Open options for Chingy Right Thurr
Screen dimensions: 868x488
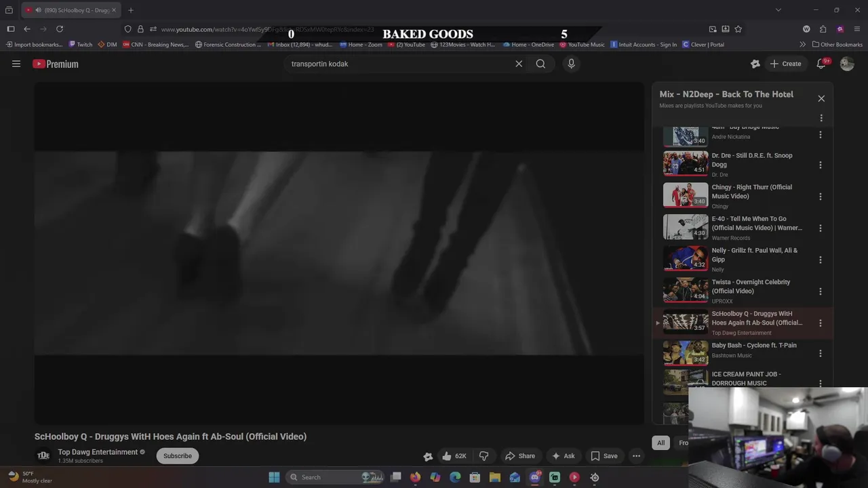(821, 197)
